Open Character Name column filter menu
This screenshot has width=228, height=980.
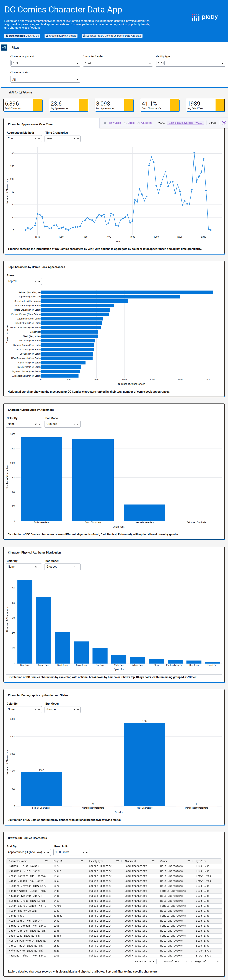click(46, 861)
